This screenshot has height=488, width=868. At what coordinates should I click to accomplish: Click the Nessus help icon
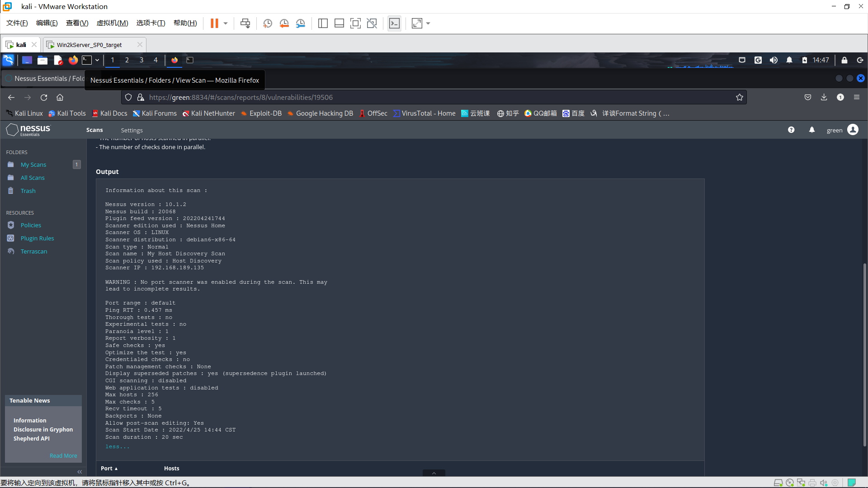pos(791,130)
